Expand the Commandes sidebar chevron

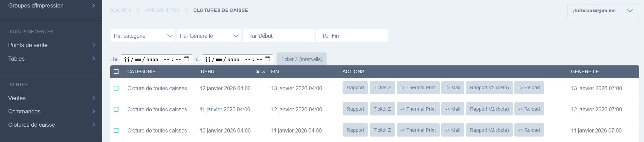[94, 111]
